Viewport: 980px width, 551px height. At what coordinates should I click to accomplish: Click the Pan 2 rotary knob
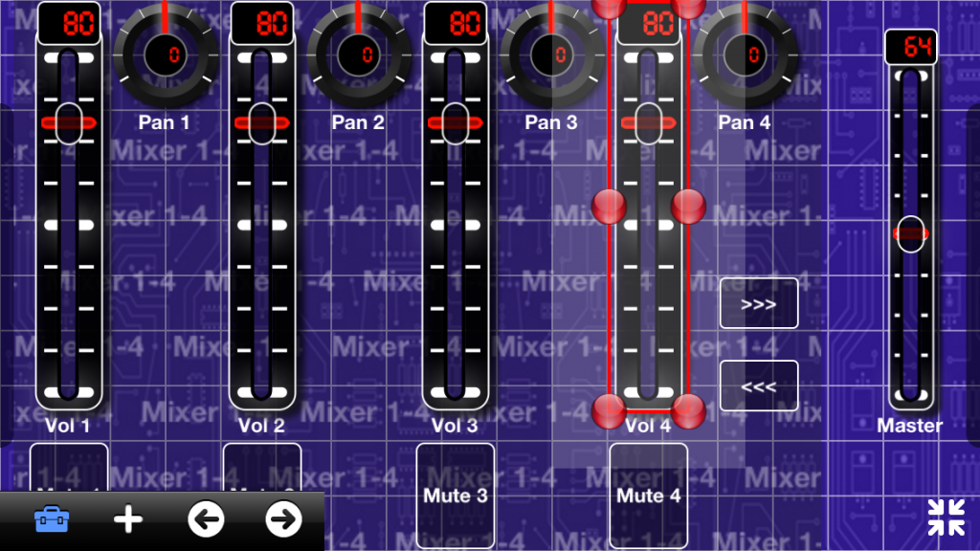point(358,55)
